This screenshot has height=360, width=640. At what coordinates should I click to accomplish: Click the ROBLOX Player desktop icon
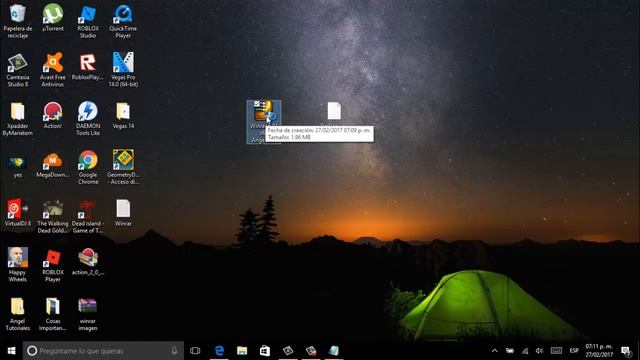pos(53,264)
